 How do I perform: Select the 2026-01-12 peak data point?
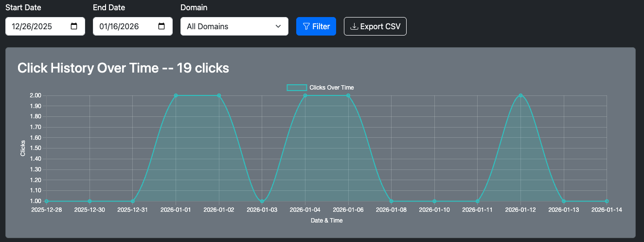(520, 95)
